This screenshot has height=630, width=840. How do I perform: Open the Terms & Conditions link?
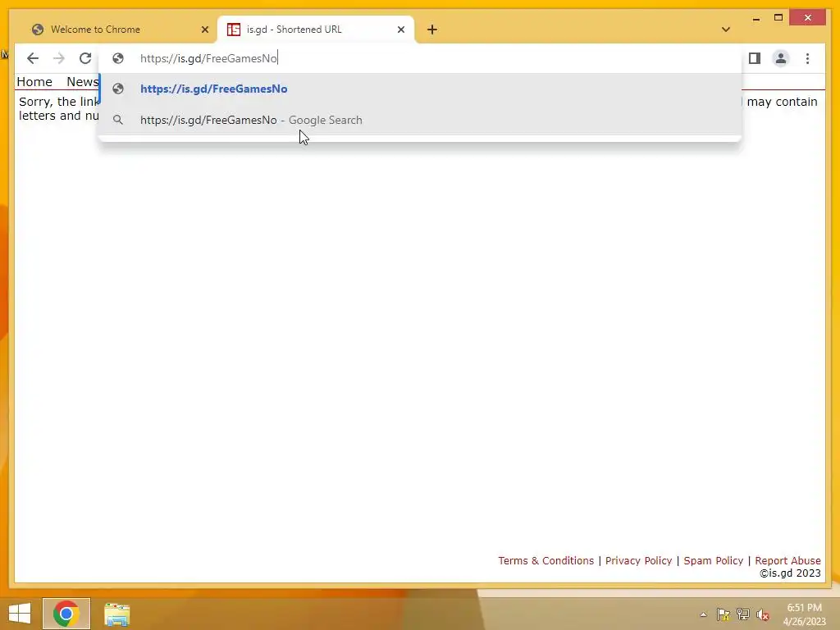546,560
